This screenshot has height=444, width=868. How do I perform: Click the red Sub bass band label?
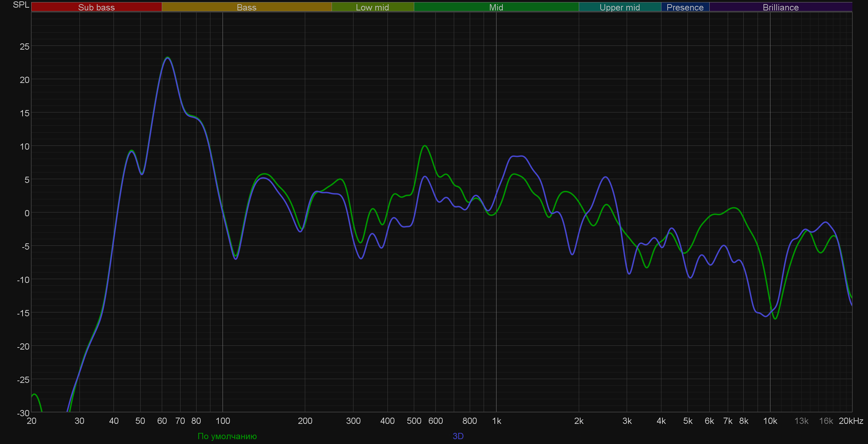click(96, 7)
